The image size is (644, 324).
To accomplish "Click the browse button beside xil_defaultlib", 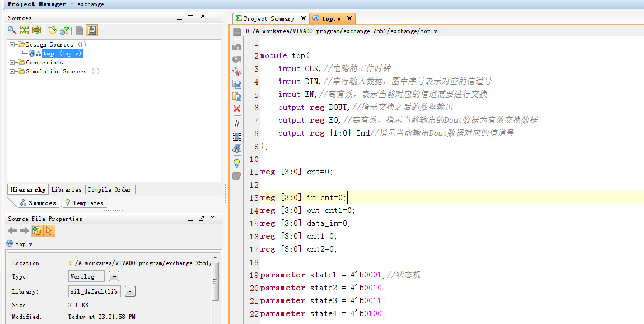I will [130, 291].
